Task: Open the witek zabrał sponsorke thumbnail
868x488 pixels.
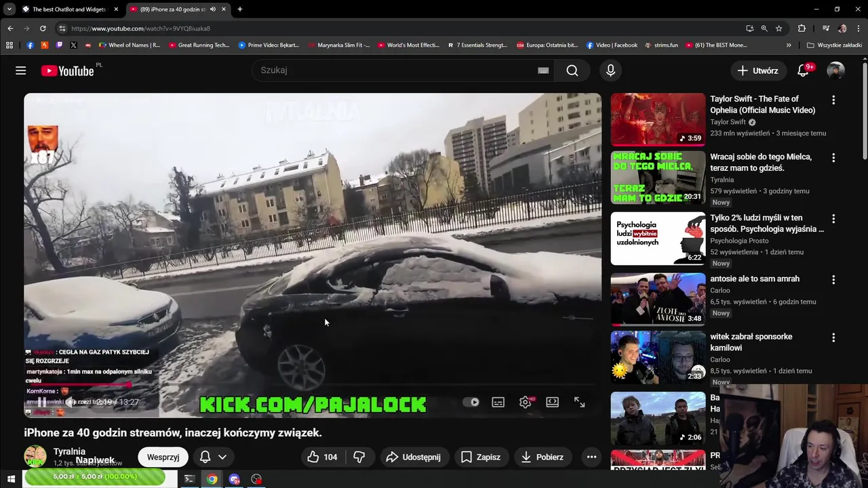Action: click(658, 357)
